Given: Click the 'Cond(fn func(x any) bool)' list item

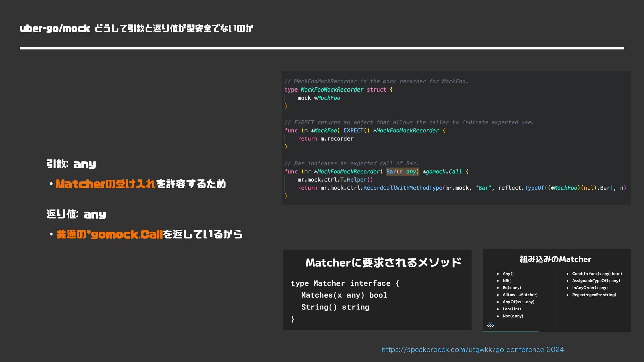Looking at the screenshot, I should pyautogui.click(x=597, y=274).
